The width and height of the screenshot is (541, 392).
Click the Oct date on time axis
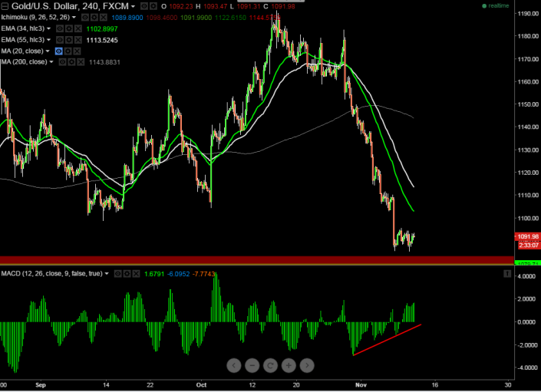click(201, 385)
